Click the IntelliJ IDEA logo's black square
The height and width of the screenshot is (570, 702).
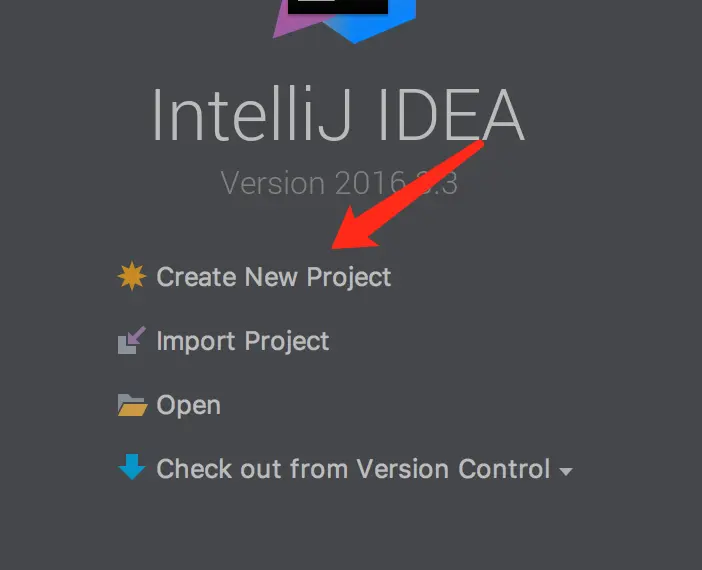click(338, 6)
